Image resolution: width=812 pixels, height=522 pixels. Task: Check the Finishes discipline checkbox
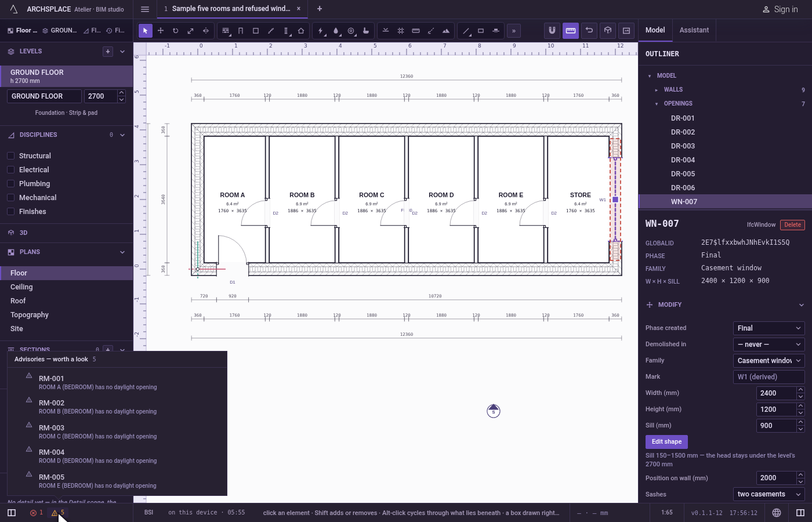tap(10, 211)
